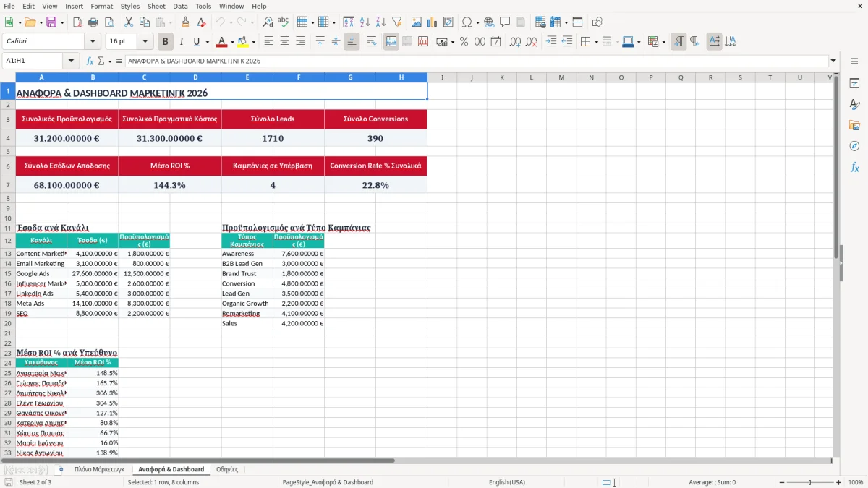Open the font color dropdown arrow
Image resolution: width=868 pixels, height=488 pixels.
click(232, 42)
